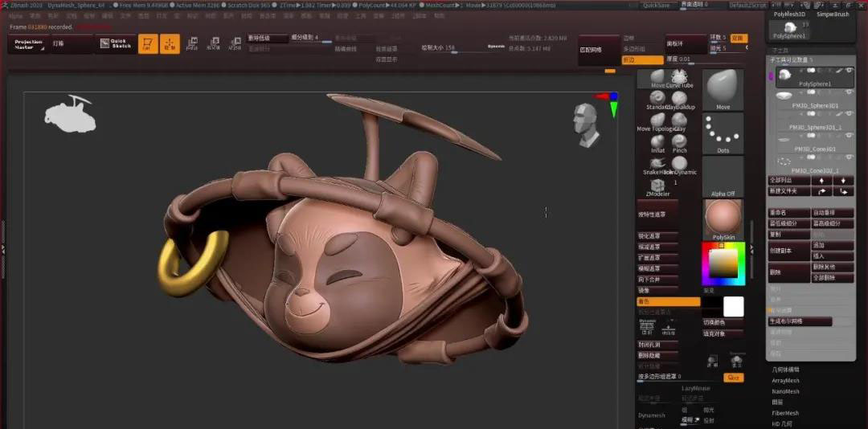
Task: Activate the ZModeler brush
Action: coord(657,188)
